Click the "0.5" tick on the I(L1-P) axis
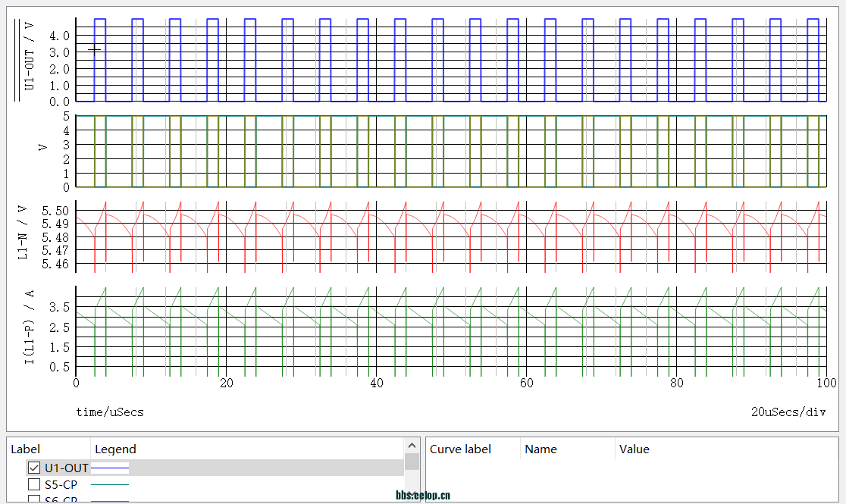 59,367
